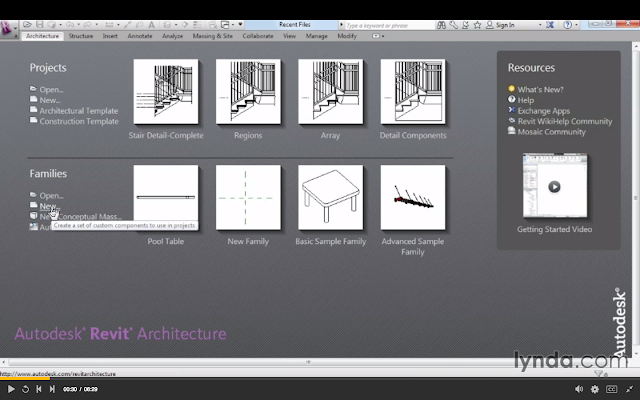The image size is (640, 400).
Task: Toggle fullscreen on the video player
Action: coord(629,389)
